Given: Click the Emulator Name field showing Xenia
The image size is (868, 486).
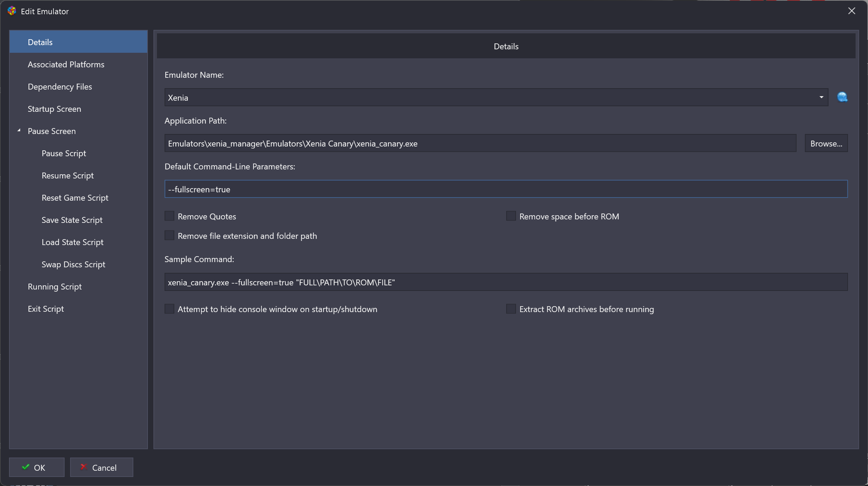Looking at the screenshot, I should click(496, 97).
